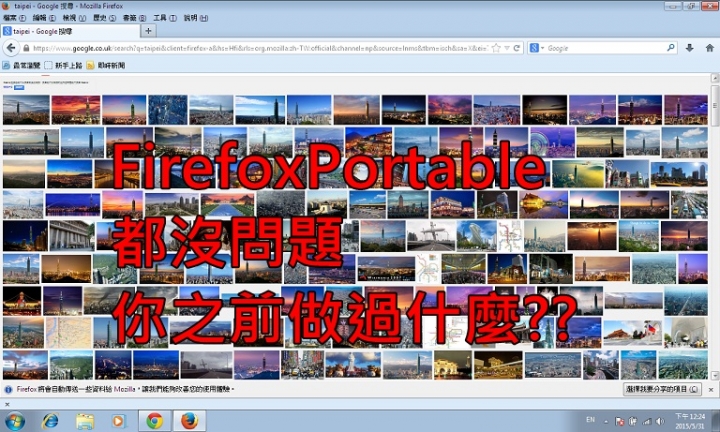Open the Taiwan flag thumbnail
This screenshot has width=720, height=432.
(x=632, y=333)
